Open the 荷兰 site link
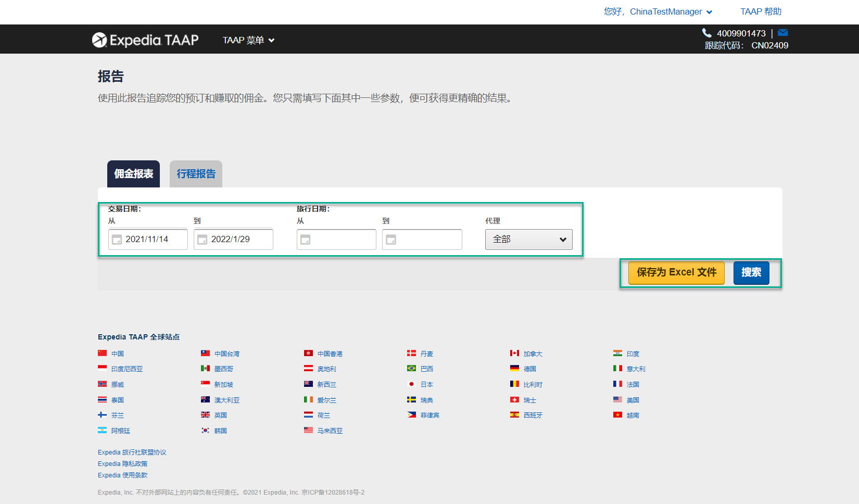859x504 pixels. (x=324, y=415)
